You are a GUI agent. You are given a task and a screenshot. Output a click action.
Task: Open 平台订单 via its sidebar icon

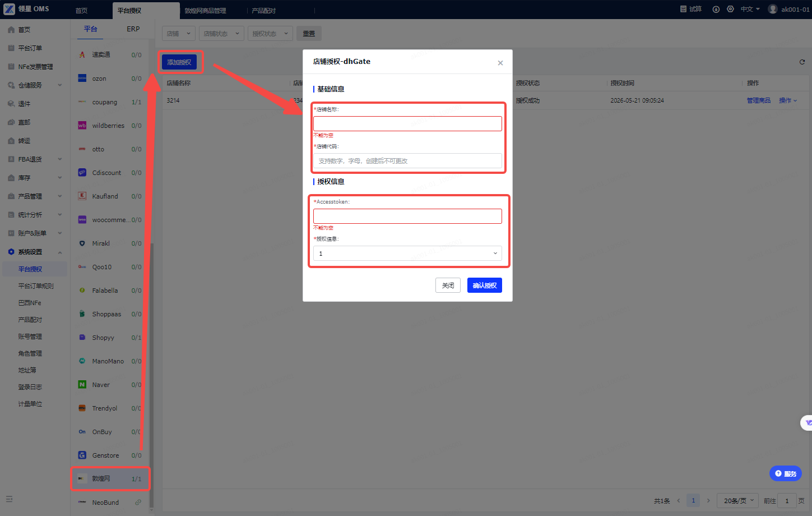tap(11, 48)
